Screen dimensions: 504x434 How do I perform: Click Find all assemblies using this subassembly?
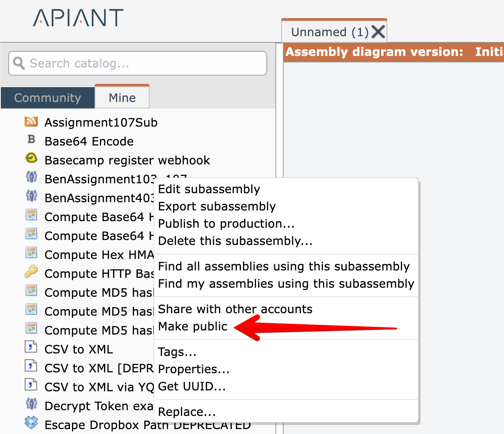point(284,266)
